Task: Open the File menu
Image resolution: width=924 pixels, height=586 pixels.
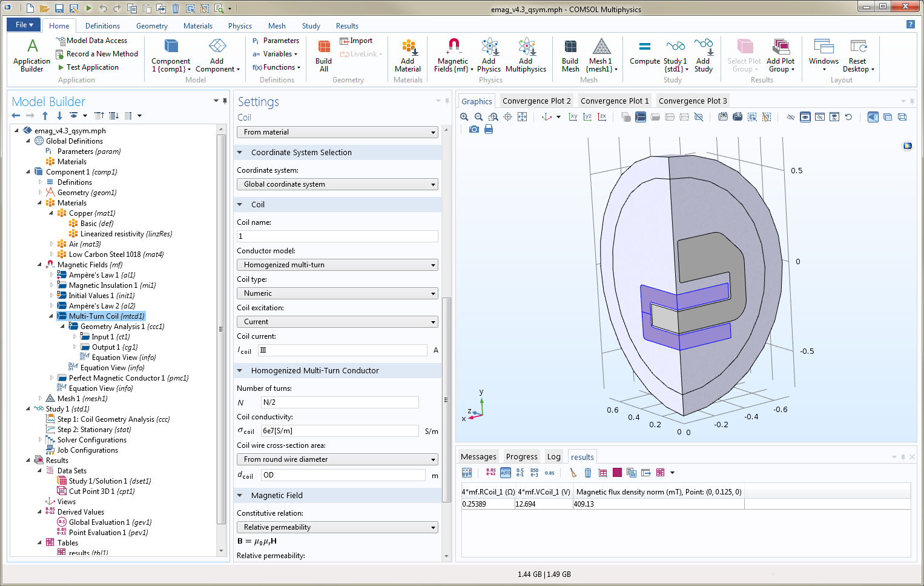Action: click(24, 25)
